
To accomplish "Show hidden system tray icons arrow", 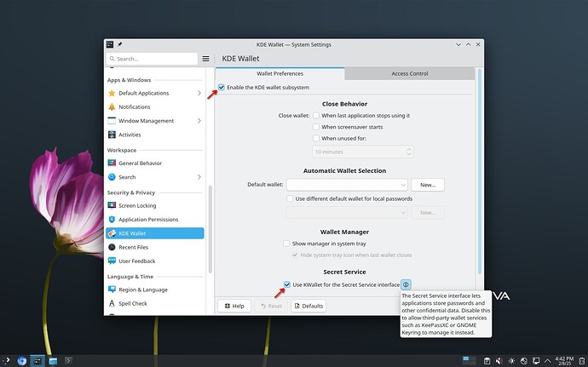I will coord(547,361).
